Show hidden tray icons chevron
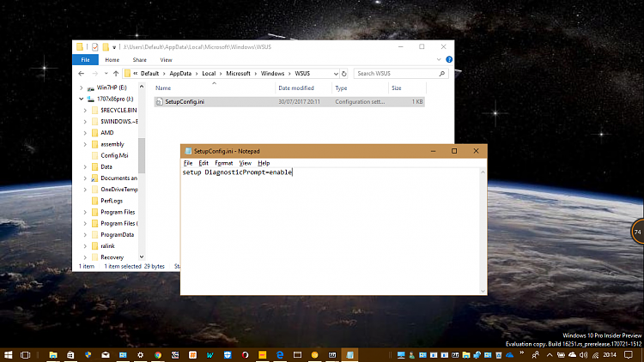The image size is (644, 362). coord(550,354)
